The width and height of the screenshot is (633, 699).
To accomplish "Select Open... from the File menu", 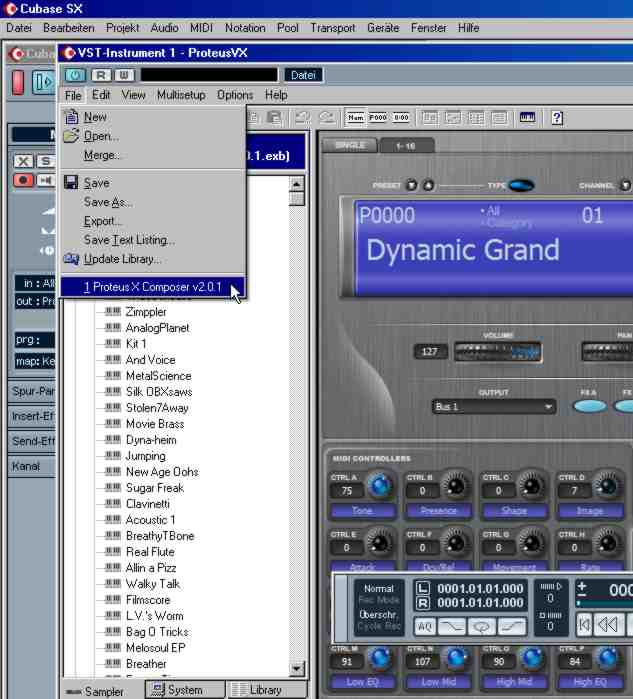I will [x=153, y=136].
